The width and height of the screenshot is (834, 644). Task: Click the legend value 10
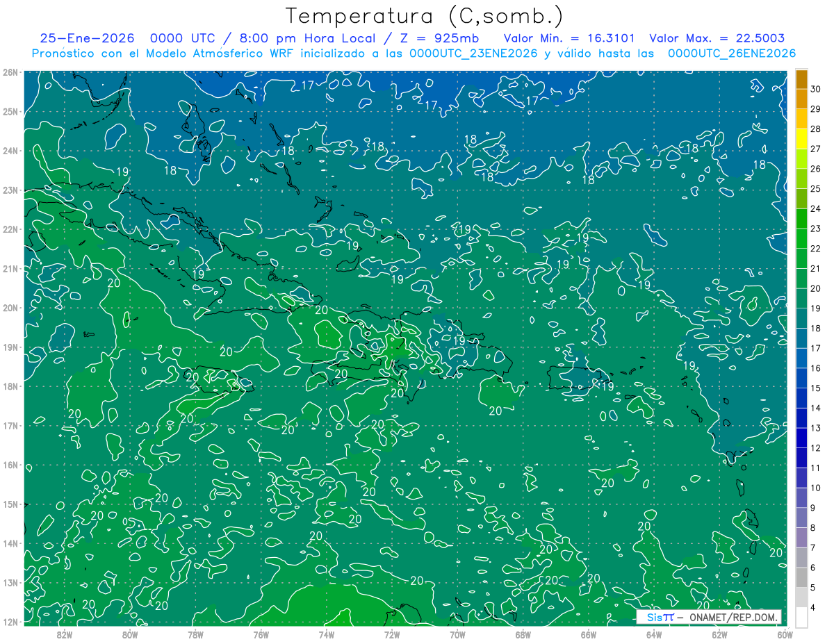816,488
